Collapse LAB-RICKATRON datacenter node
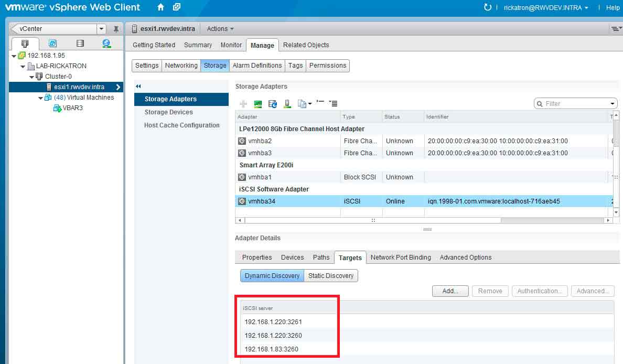 click(23, 67)
